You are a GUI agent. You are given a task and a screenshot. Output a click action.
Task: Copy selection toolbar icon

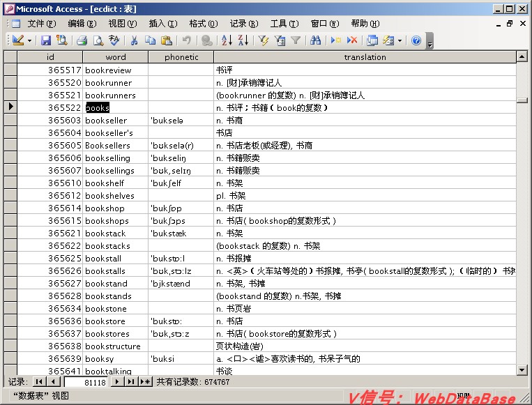(150, 40)
